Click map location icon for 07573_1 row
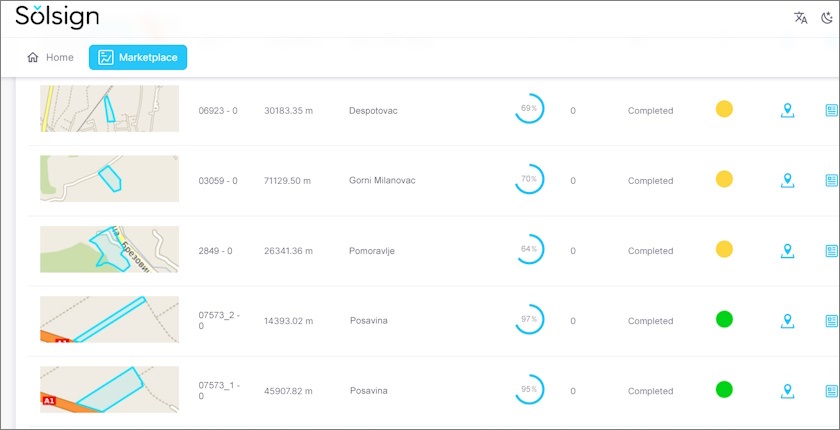 787,390
